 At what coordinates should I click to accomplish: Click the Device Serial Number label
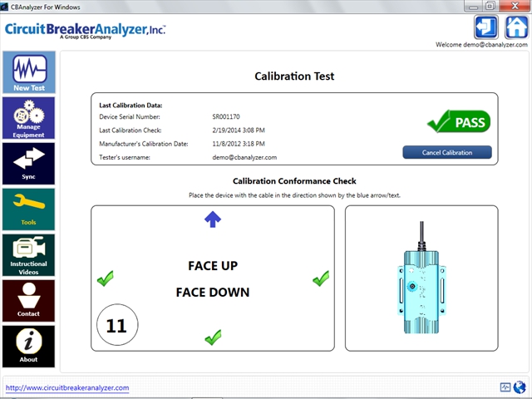[x=130, y=116]
